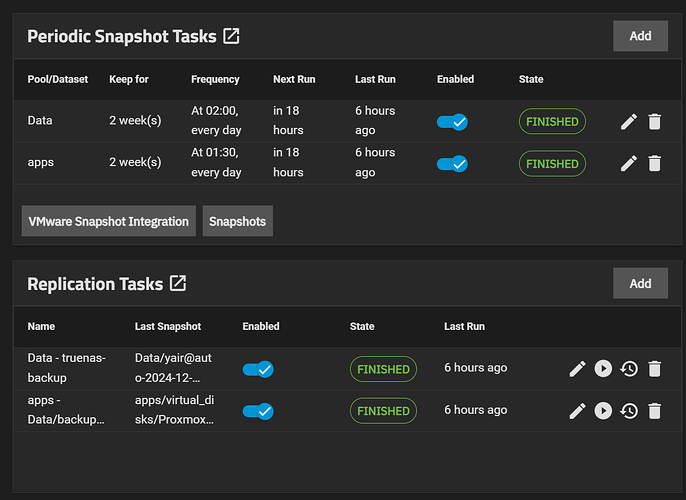Open the Snapshots button
The height and width of the screenshot is (500, 686).
pyautogui.click(x=238, y=221)
